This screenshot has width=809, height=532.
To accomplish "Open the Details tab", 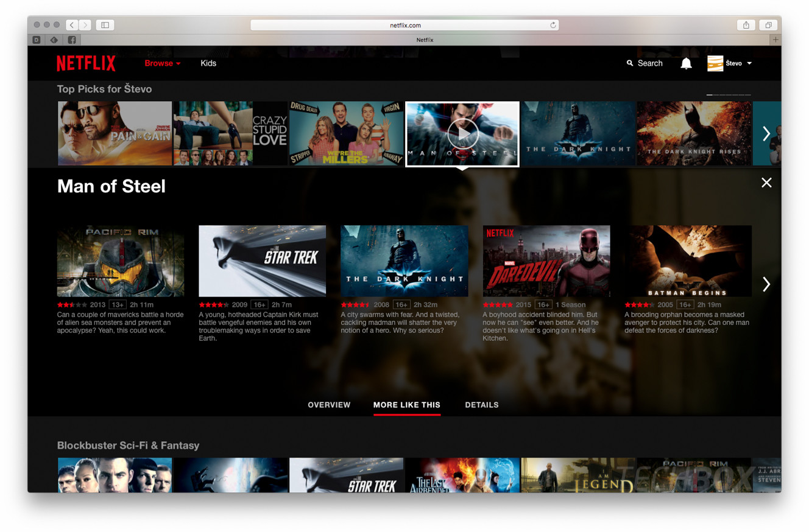I will click(482, 405).
